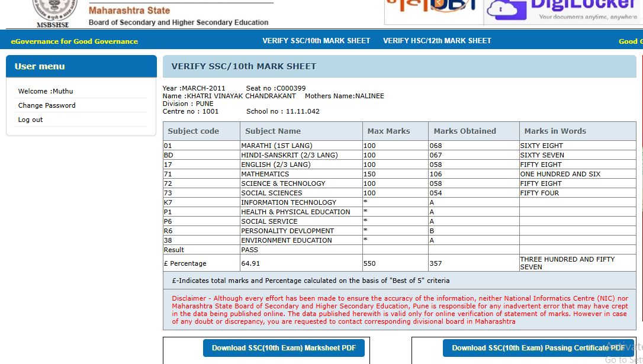This screenshot has width=643, height=364.
Task: Select the Max Marks column header
Action: click(x=388, y=131)
